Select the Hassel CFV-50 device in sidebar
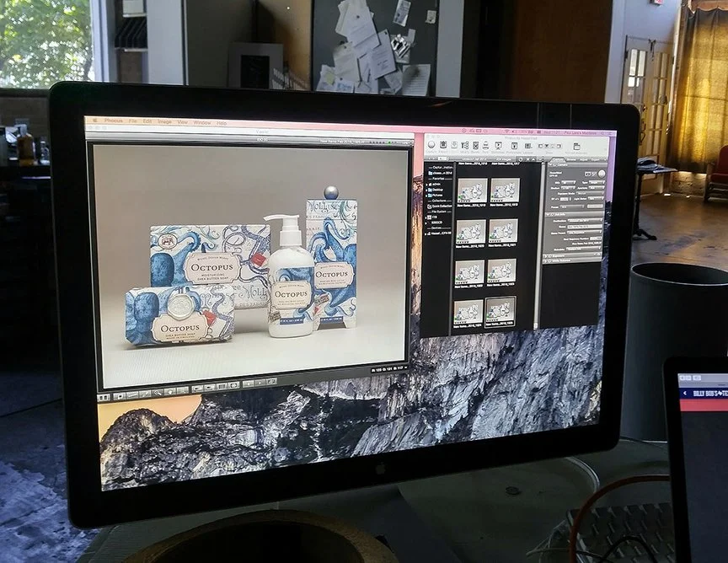Screen dimensions: 728x563 [x=438, y=233]
